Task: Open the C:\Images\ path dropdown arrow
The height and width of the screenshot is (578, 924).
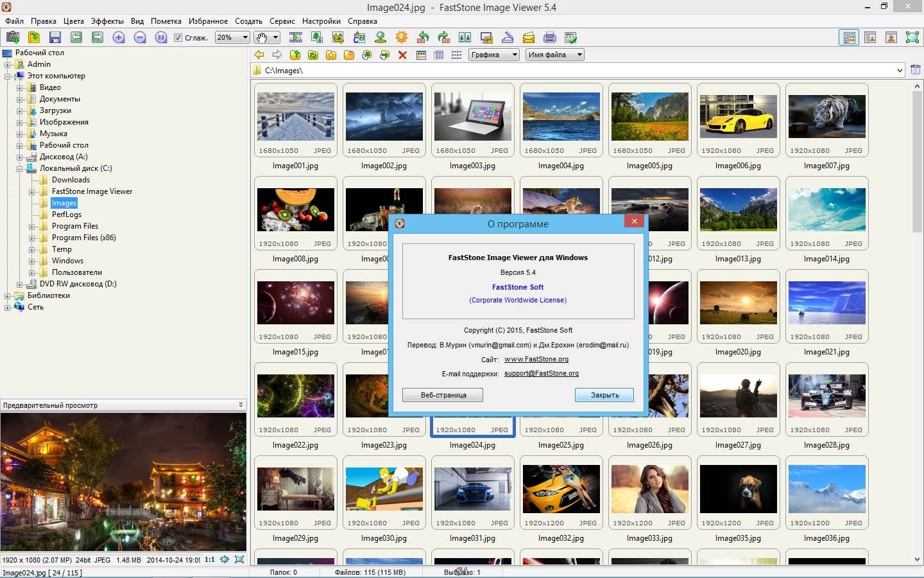Action: point(900,70)
